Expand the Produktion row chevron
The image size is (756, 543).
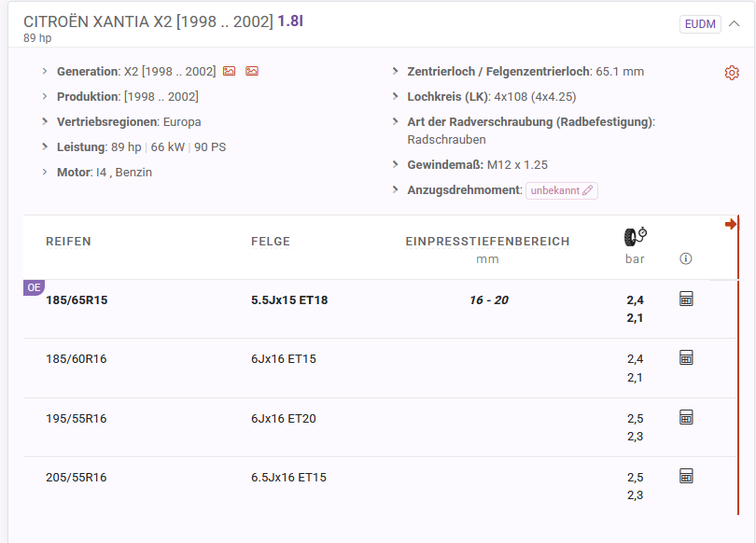tap(45, 96)
